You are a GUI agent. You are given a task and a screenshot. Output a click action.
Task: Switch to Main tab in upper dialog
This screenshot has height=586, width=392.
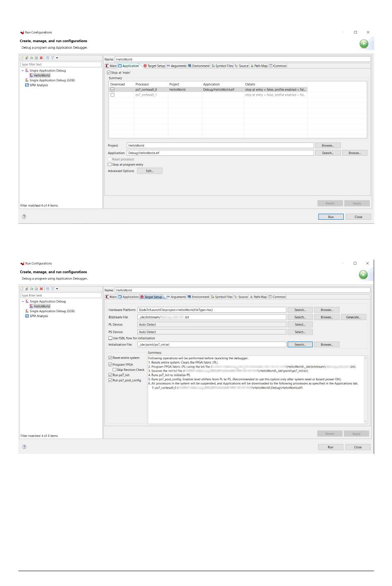tap(111, 66)
